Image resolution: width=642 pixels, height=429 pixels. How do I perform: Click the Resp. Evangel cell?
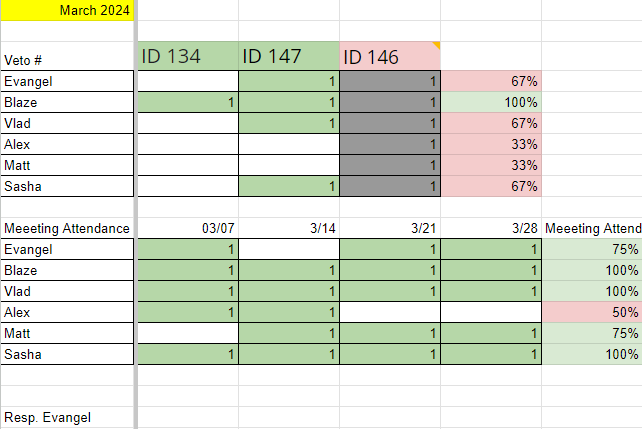[67, 417]
